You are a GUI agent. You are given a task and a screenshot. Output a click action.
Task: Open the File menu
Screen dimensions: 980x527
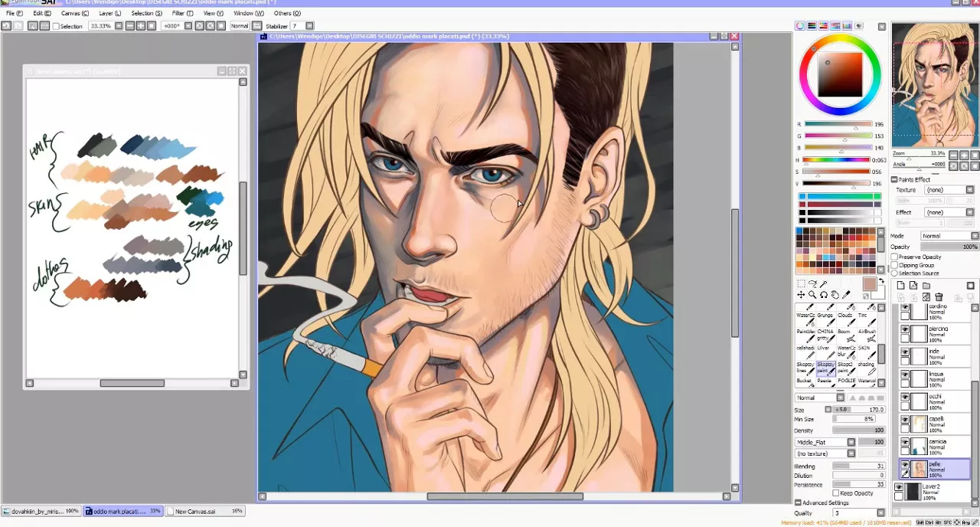click(x=14, y=13)
